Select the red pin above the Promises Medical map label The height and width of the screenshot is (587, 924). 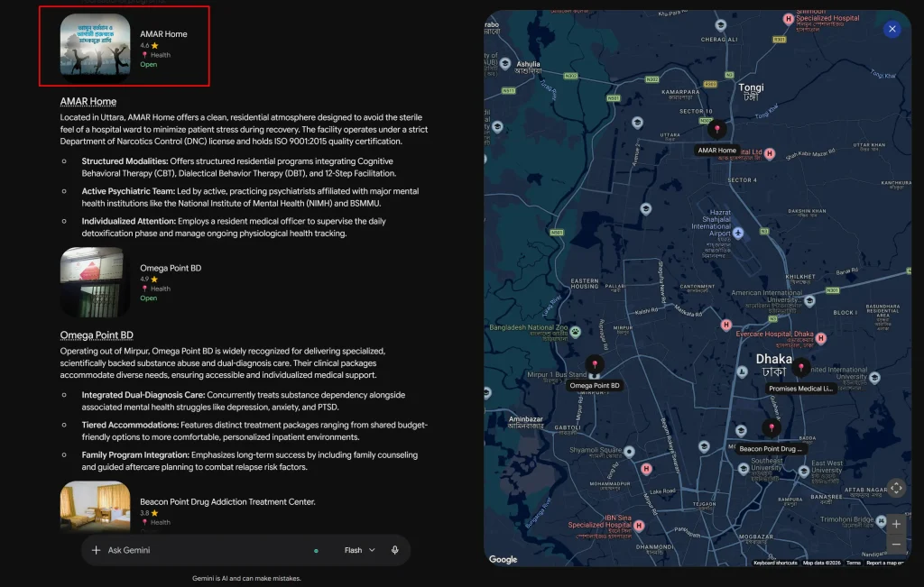click(800, 367)
